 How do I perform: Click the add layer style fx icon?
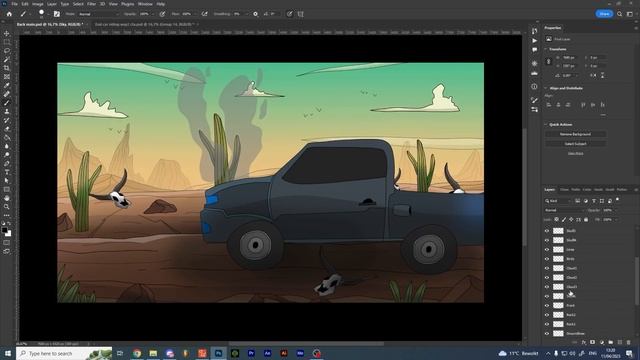(584, 342)
